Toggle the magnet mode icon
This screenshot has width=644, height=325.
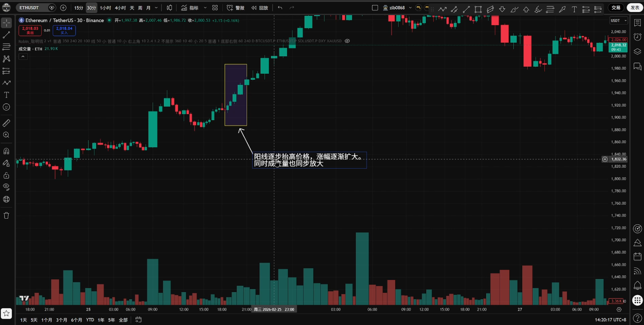coord(6,151)
